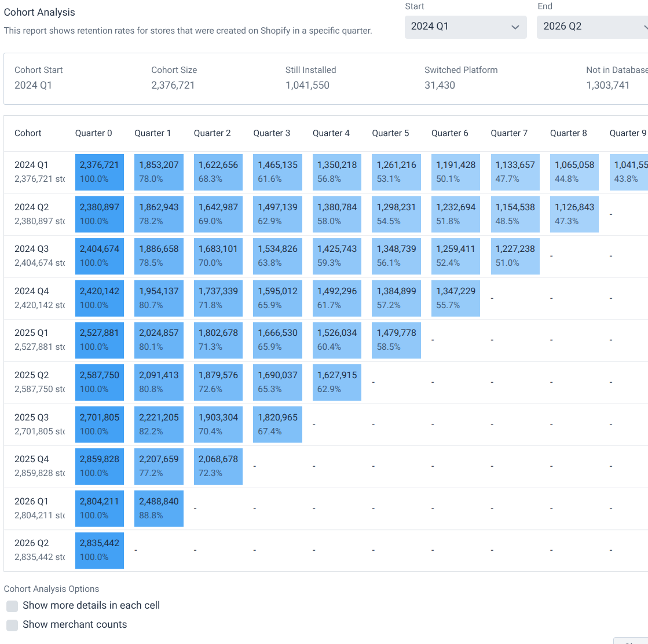This screenshot has height=644, width=648.
Task: Select the 2026 Q2 cohort row label
Action: point(31,543)
